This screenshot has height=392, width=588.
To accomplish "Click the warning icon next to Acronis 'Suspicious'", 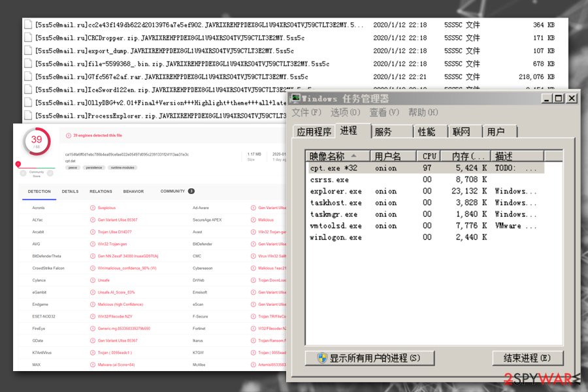I will [x=93, y=208].
